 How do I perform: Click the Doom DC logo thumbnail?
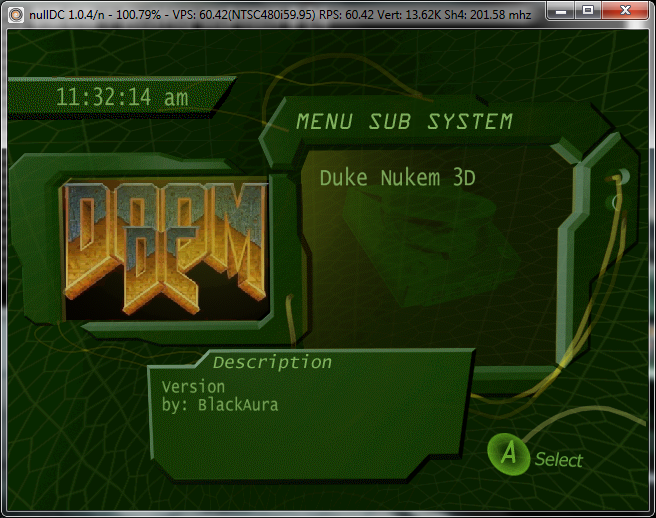pos(165,250)
